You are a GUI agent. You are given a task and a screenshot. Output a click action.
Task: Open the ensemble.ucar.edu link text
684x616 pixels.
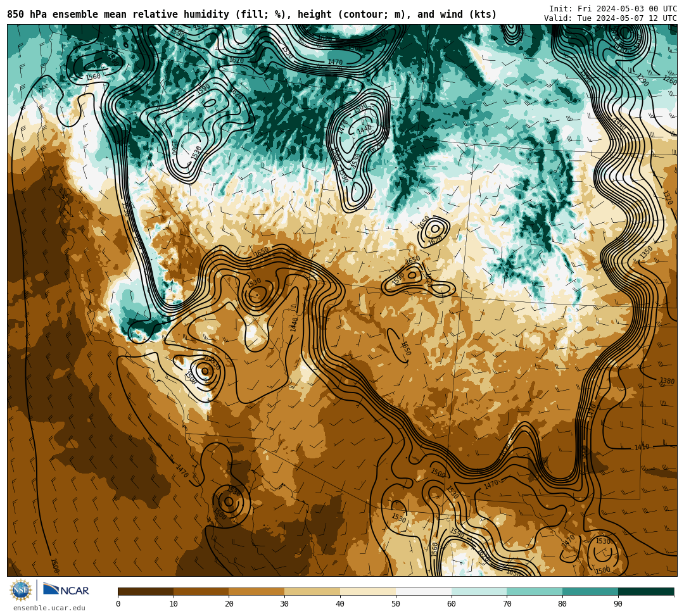[49, 608]
